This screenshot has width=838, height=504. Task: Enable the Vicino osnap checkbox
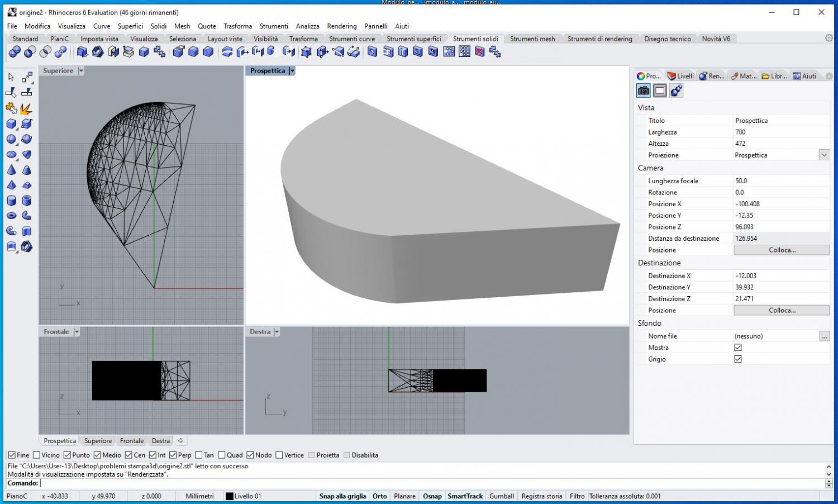[x=37, y=455]
